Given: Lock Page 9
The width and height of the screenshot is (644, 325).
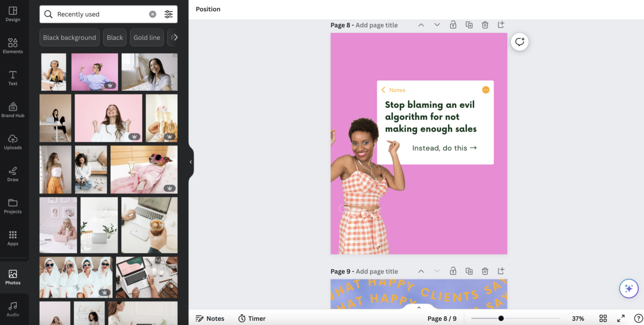Looking at the screenshot, I should point(452,271).
